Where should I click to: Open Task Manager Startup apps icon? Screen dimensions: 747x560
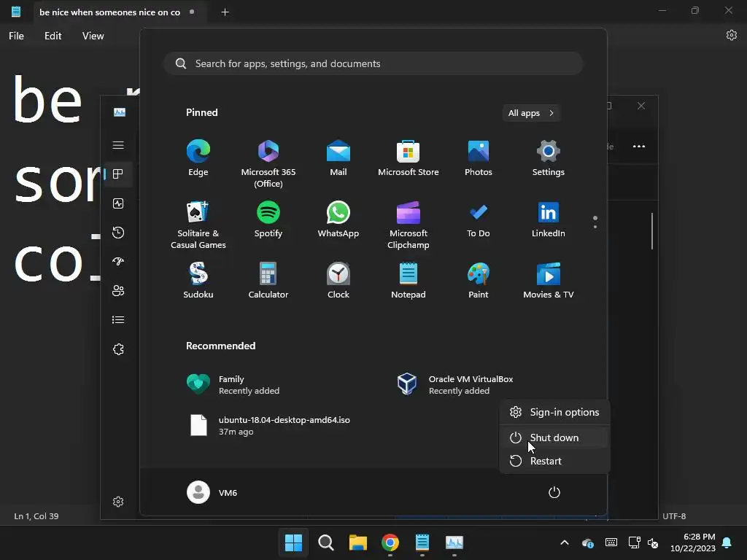tap(118, 262)
